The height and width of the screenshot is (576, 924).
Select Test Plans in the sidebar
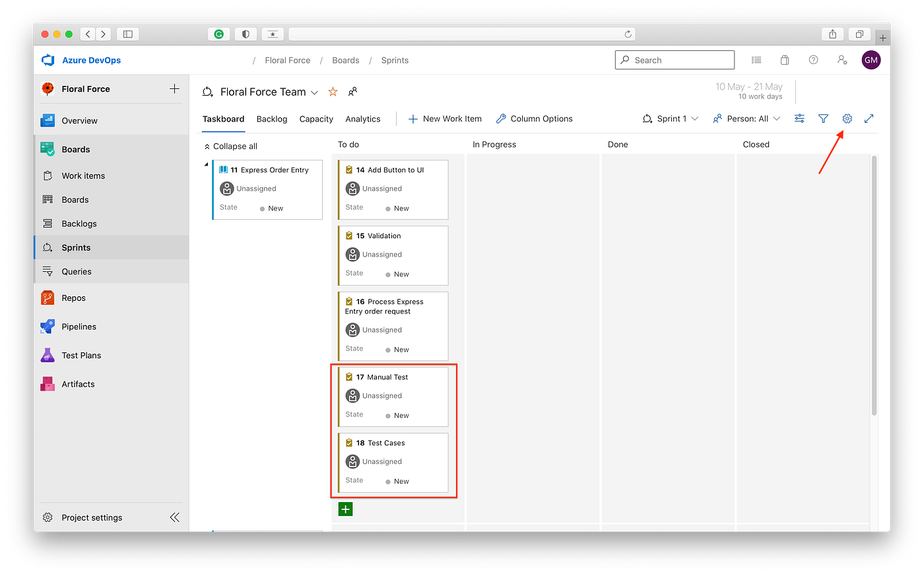79,355
